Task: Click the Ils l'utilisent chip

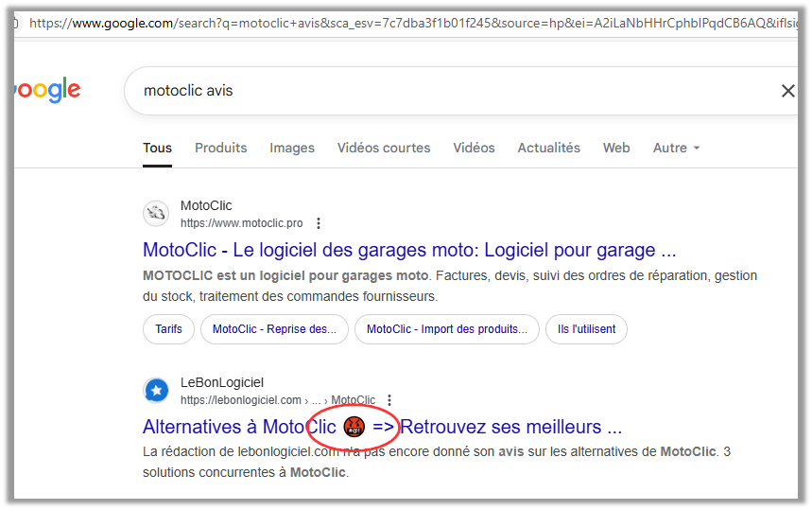Action: coord(586,329)
